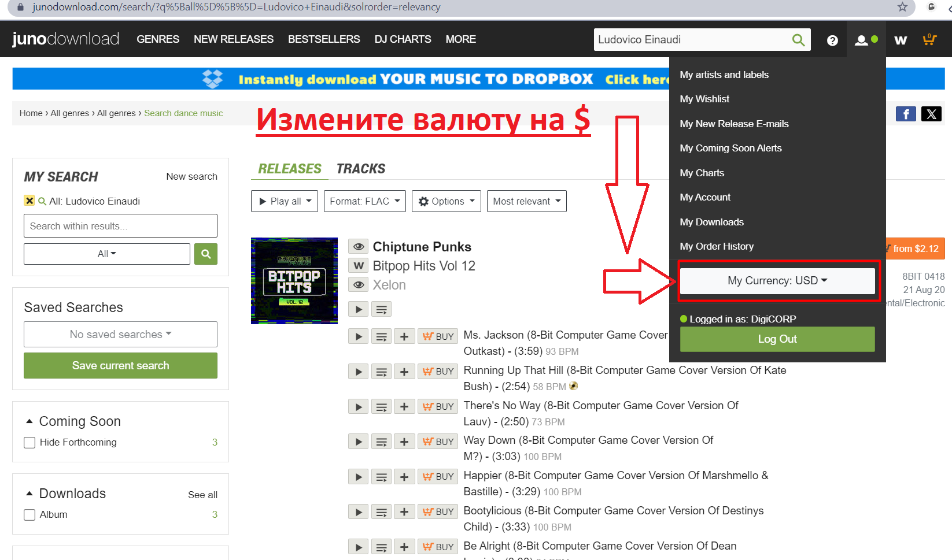Share page via X icon

(931, 114)
